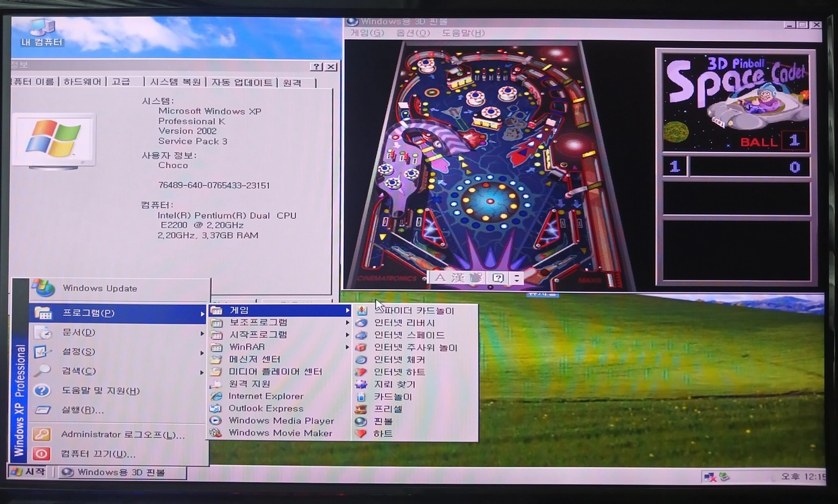Open 스파이더 카드놀이 from the games submenu

point(416,310)
